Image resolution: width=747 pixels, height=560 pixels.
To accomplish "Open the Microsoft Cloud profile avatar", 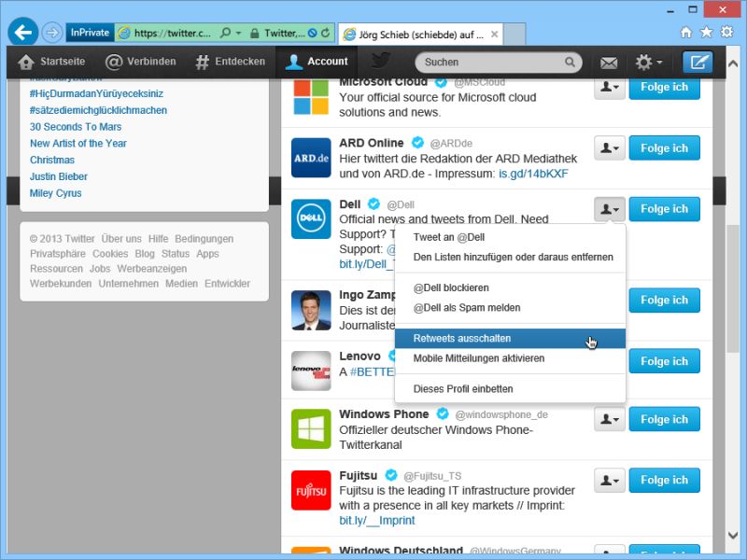I will click(x=311, y=97).
